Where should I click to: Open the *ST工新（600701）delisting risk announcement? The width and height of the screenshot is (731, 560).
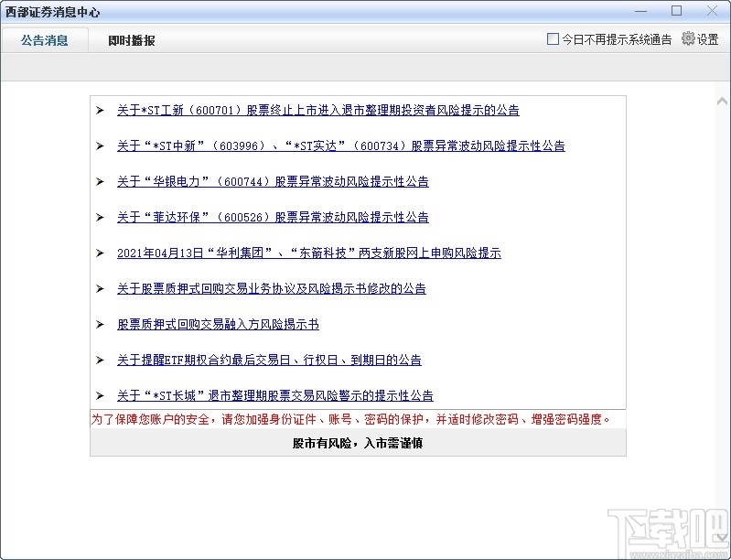(x=318, y=111)
